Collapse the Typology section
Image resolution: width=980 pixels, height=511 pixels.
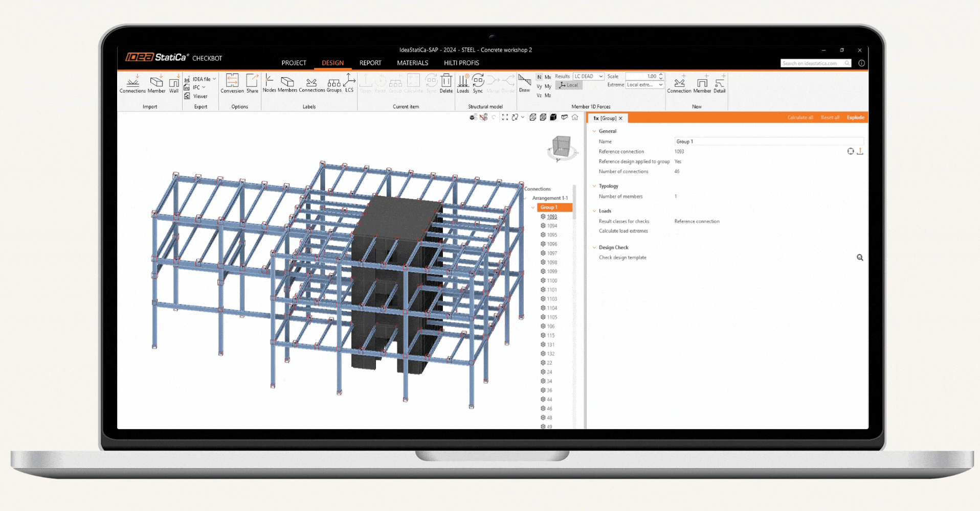point(594,186)
